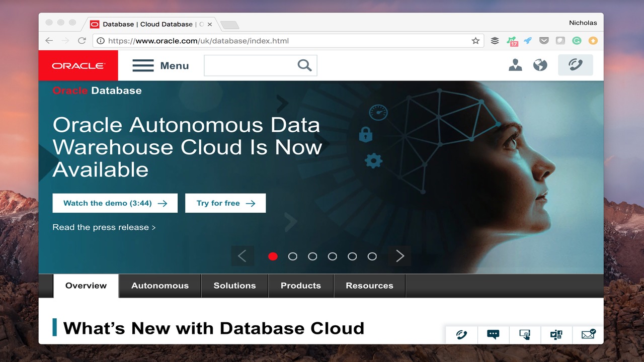
Task: Click the Pocket extension icon
Action: [544, 41]
